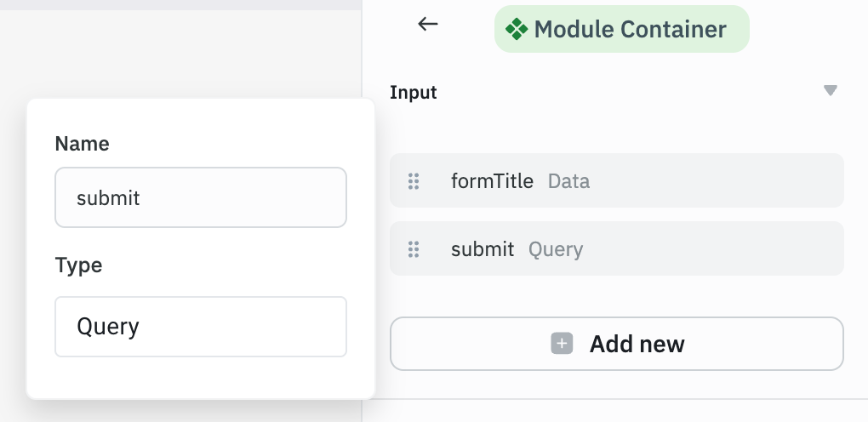Grab the formTitle row drag handle
This screenshot has width=868, height=422.
pyautogui.click(x=414, y=181)
